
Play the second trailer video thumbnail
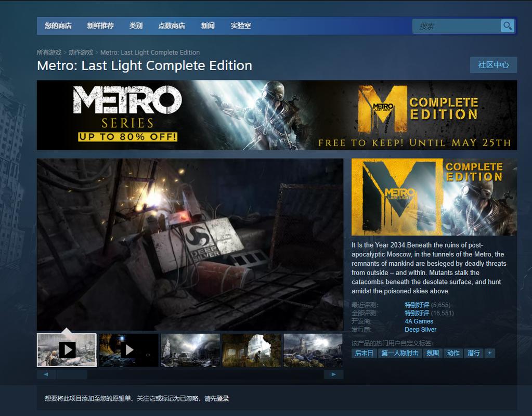[128, 350]
